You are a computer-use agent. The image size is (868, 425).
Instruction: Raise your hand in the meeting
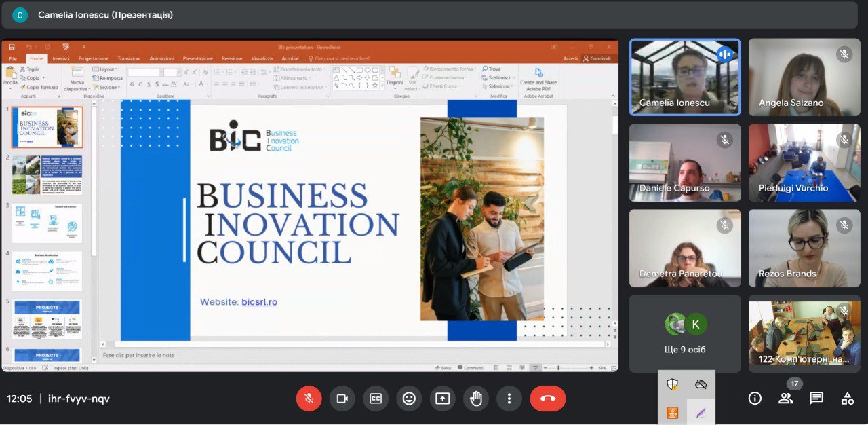click(475, 399)
